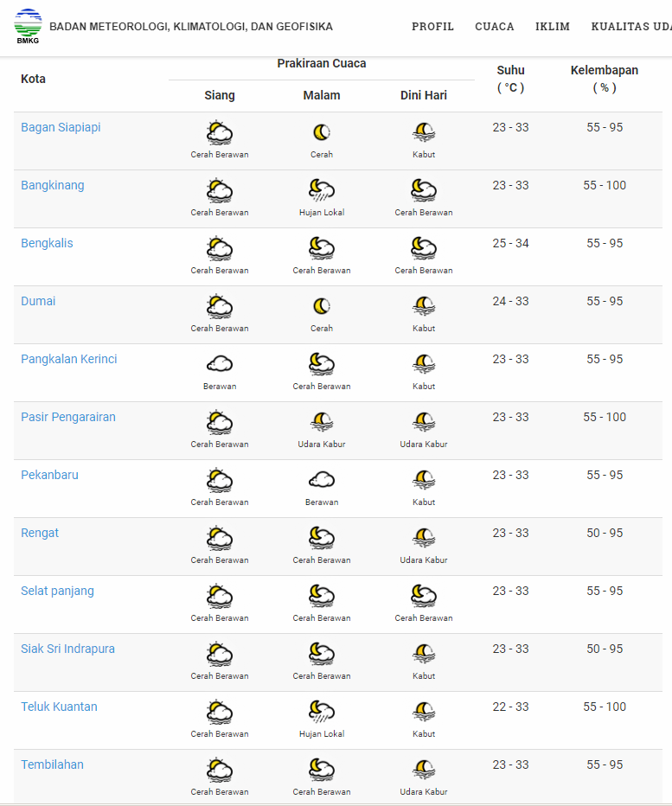Image resolution: width=672 pixels, height=806 pixels.
Task: Click Pekanbaru night Berawan cloud icon
Action: coord(322,480)
